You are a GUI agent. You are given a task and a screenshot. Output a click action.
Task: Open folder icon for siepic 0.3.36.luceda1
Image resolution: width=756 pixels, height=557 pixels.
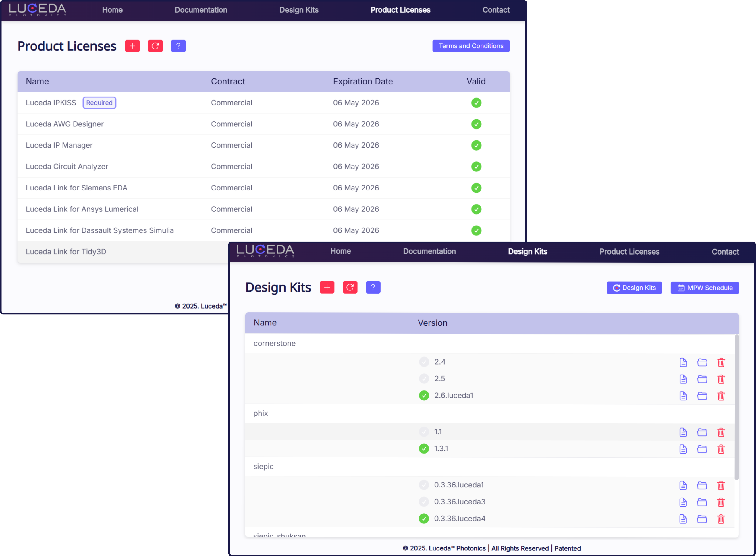tap(702, 485)
